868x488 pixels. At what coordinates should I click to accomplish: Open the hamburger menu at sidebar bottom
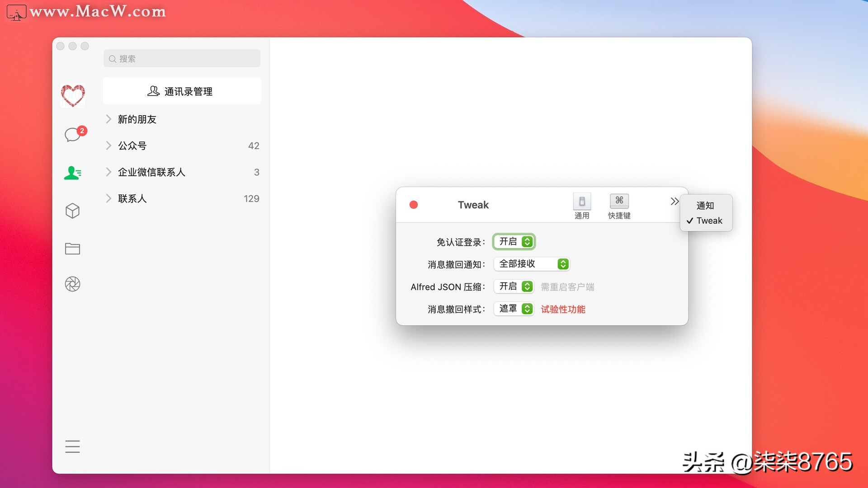coord(73,446)
